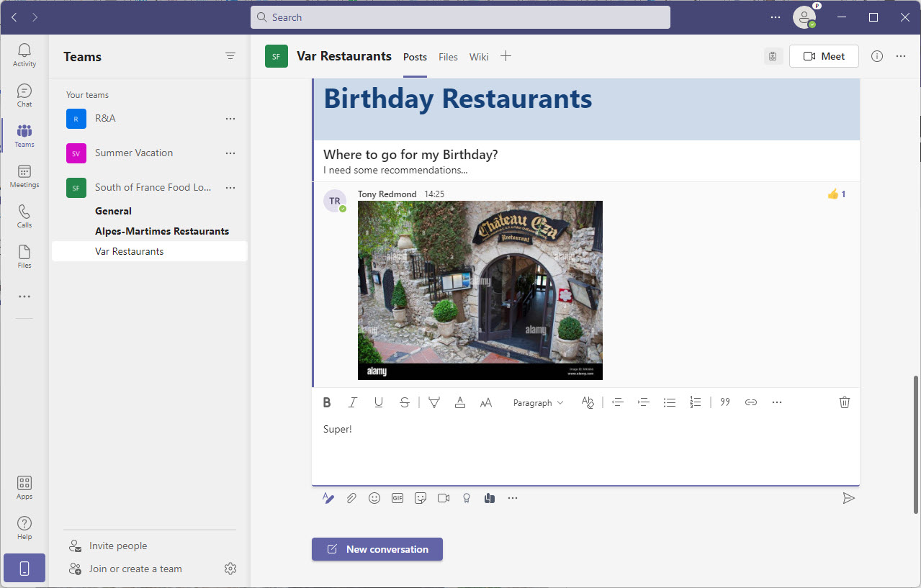This screenshot has height=588, width=921.
Task: Open the GIF picker
Action: (x=397, y=497)
